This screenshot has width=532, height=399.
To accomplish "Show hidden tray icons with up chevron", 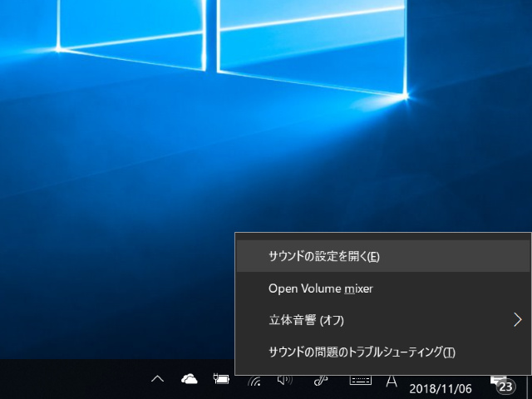I will pos(157,379).
